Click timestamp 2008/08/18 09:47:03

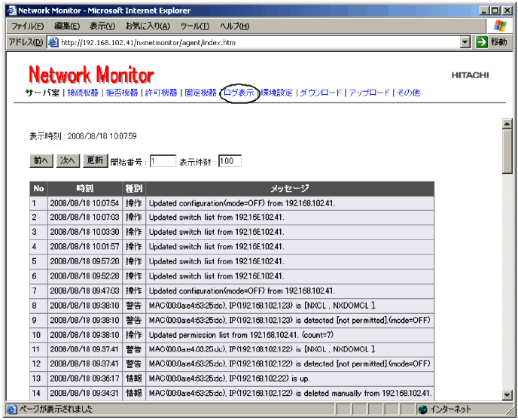pyautogui.click(x=84, y=291)
